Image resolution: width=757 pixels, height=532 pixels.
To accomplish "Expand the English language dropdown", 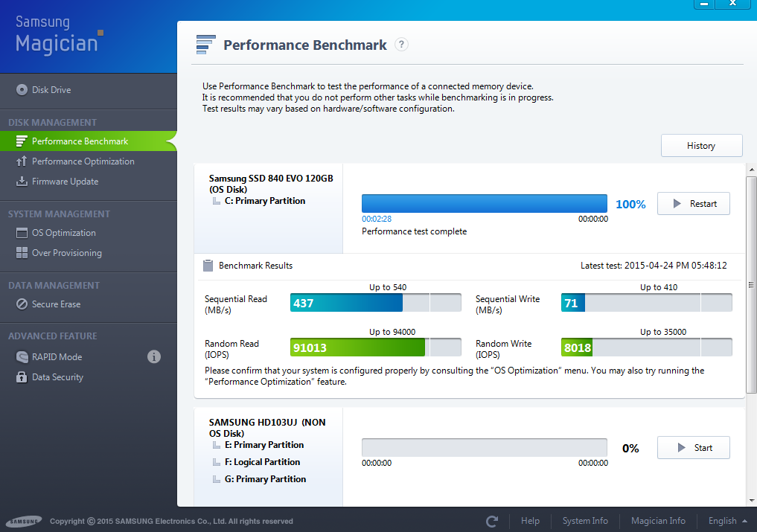I will click(x=727, y=521).
